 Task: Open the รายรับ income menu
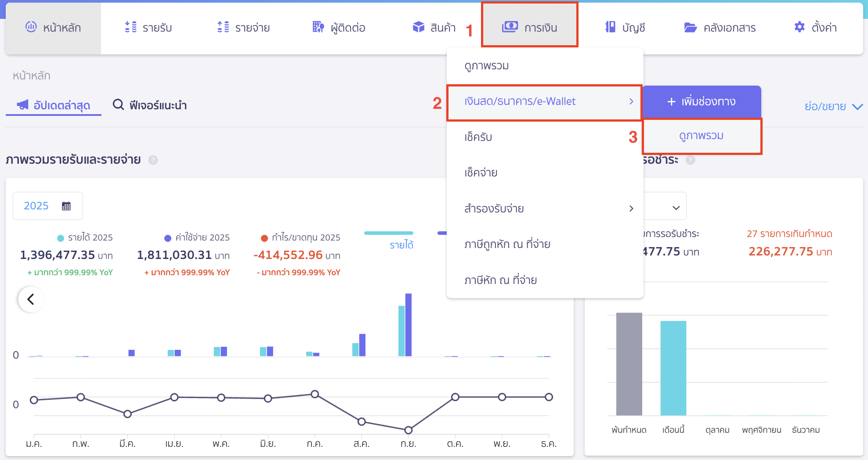(148, 28)
